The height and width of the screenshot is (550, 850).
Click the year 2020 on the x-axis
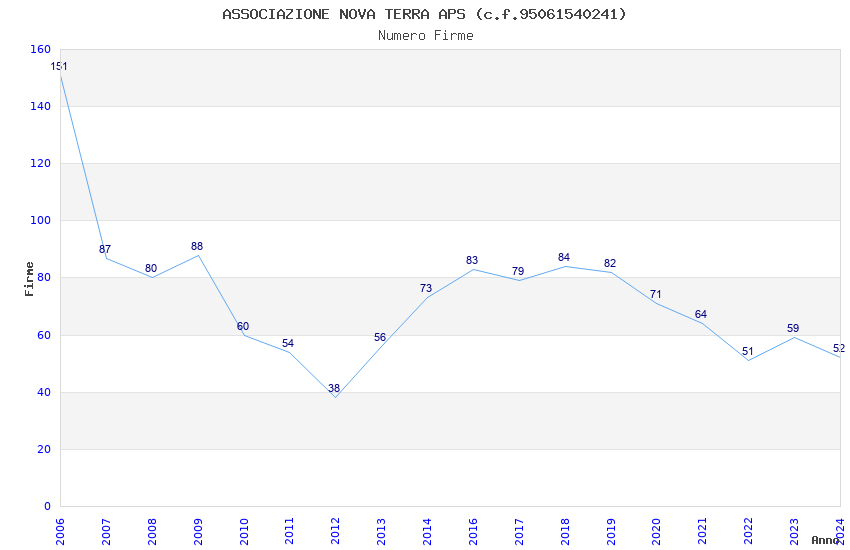pos(656,532)
